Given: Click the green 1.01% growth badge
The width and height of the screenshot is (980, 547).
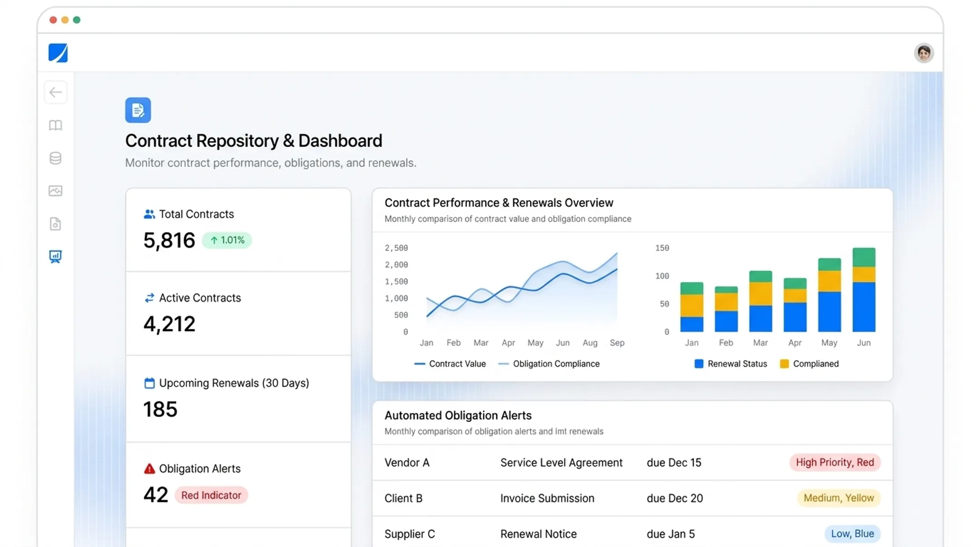Looking at the screenshot, I should [x=227, y=240].
